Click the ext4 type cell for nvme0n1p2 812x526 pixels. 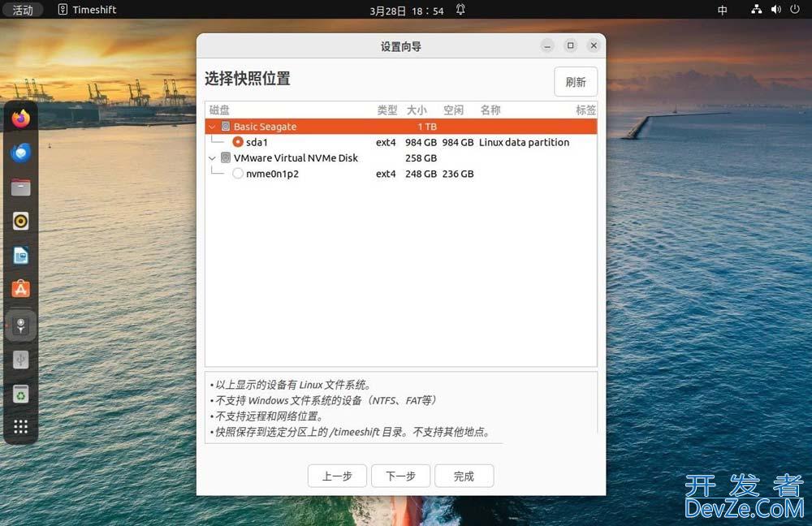(x=386, y=174)
